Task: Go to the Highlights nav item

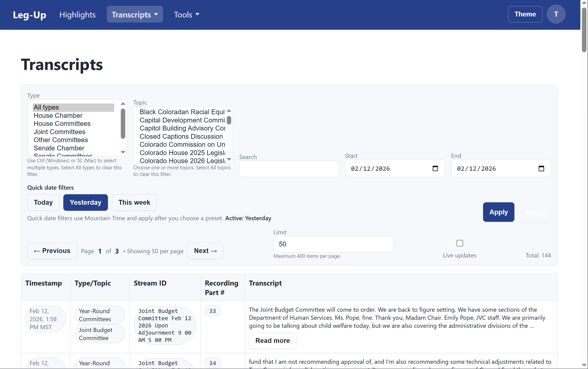Action: click(77, 15)
